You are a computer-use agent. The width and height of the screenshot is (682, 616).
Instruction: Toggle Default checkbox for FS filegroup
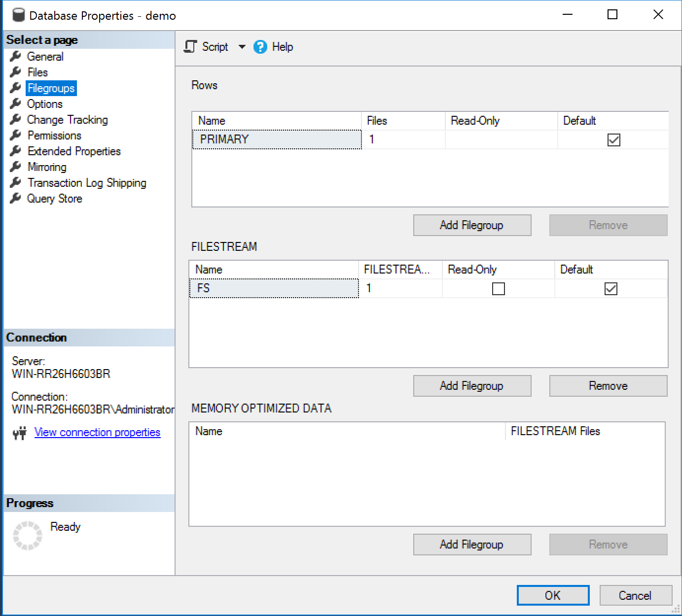click(610, 289)
